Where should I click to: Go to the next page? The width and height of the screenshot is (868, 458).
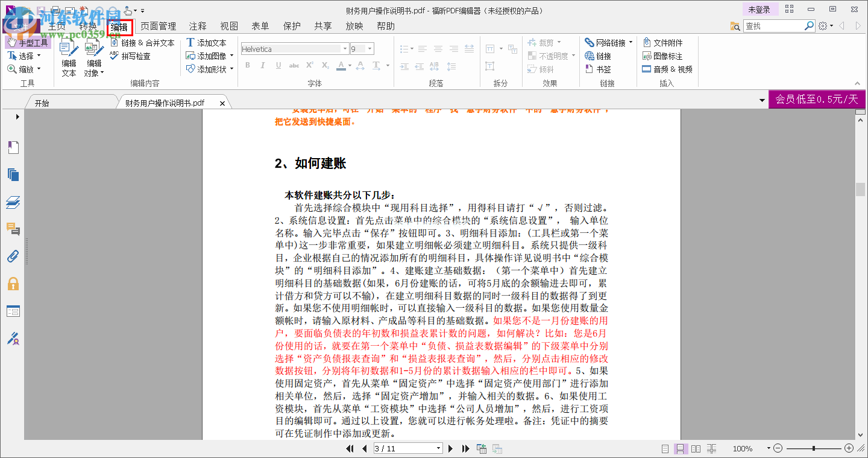pos(450,448)
